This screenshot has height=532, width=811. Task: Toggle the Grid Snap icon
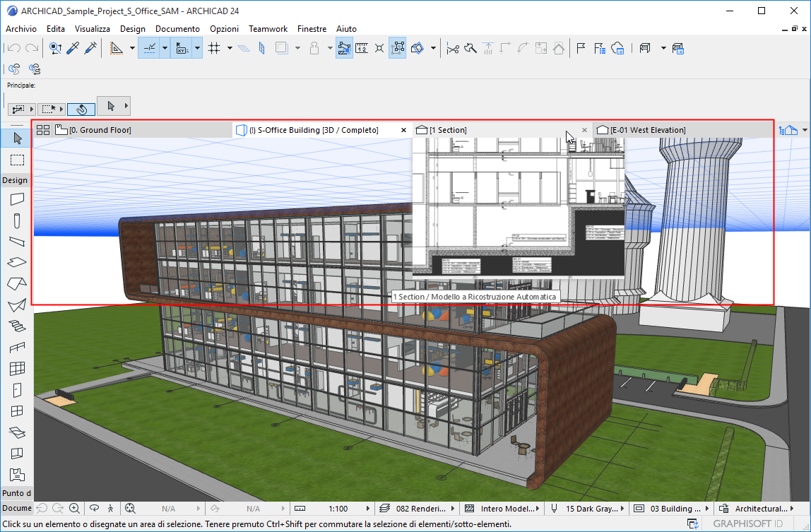point(215,48)
